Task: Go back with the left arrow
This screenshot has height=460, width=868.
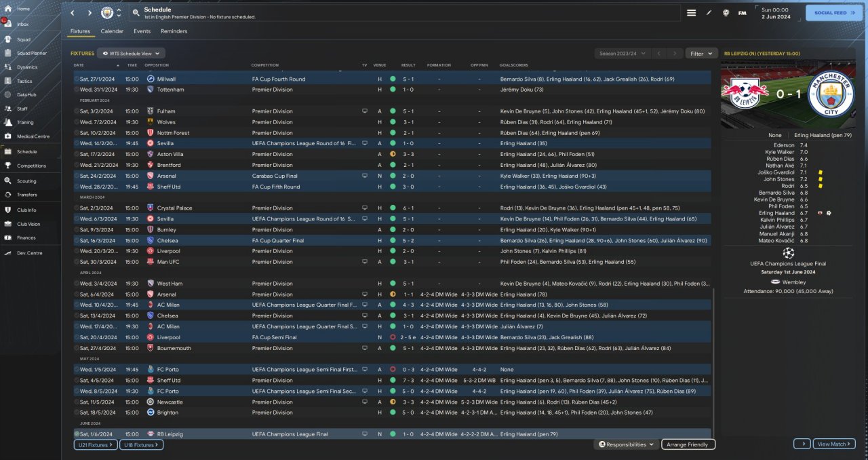Action: click(73, 13)
